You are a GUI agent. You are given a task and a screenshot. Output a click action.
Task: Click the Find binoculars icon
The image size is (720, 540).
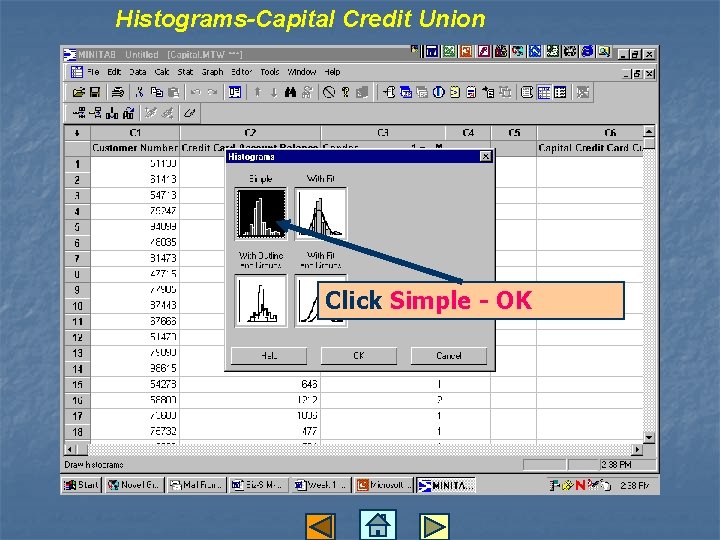(290, 92)
